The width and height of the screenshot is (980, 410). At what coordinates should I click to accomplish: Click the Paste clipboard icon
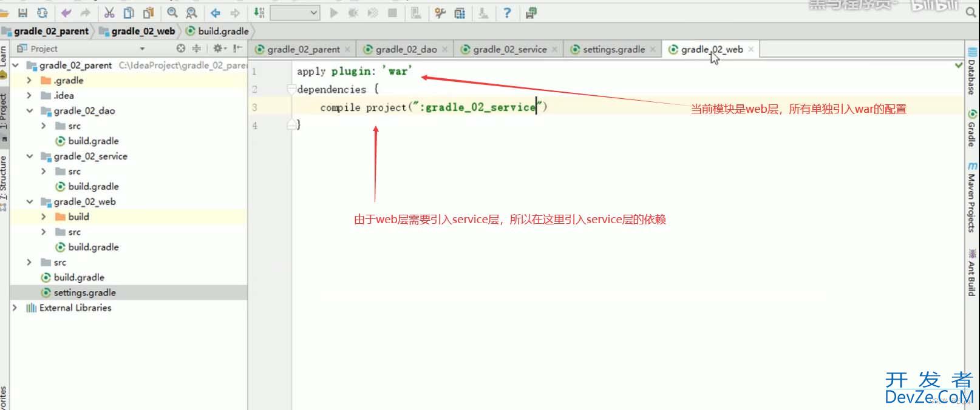[x=148, y=13]
